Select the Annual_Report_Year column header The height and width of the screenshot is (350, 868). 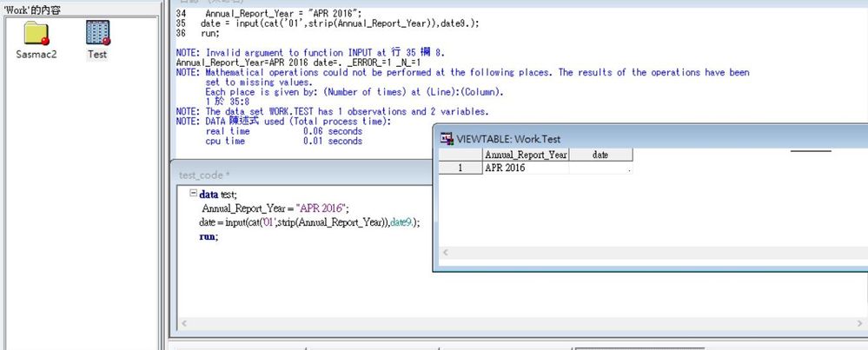pyautogui.click(x=526, y=155)
